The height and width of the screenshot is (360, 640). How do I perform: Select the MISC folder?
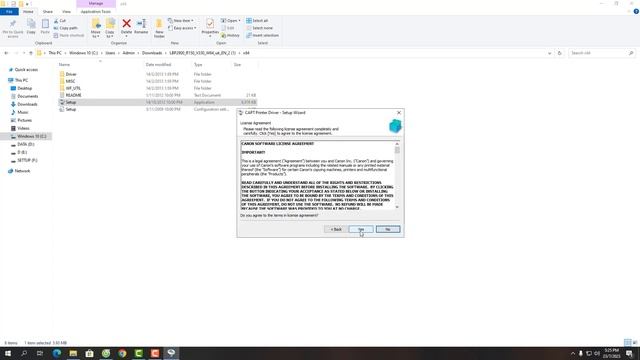point(70,81)
